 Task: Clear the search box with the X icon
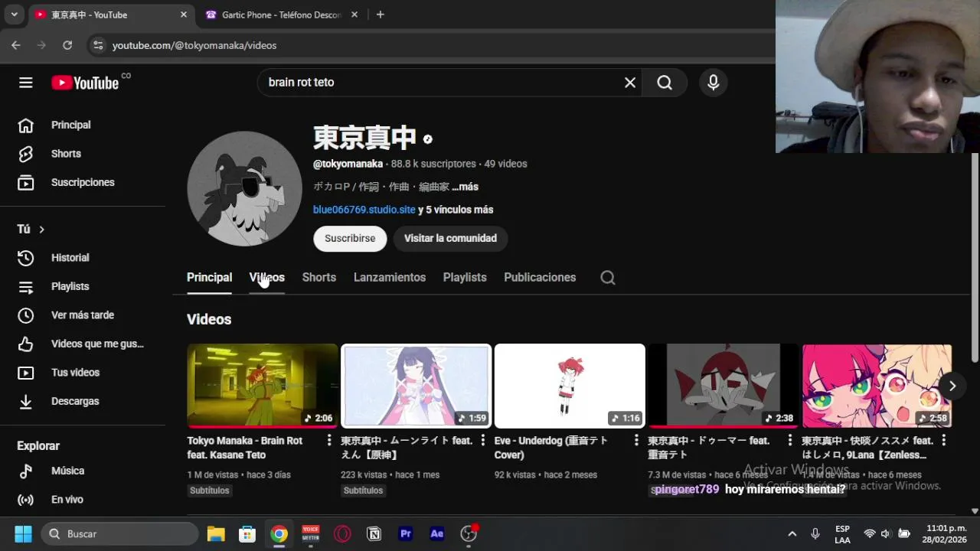click(630, 83)
